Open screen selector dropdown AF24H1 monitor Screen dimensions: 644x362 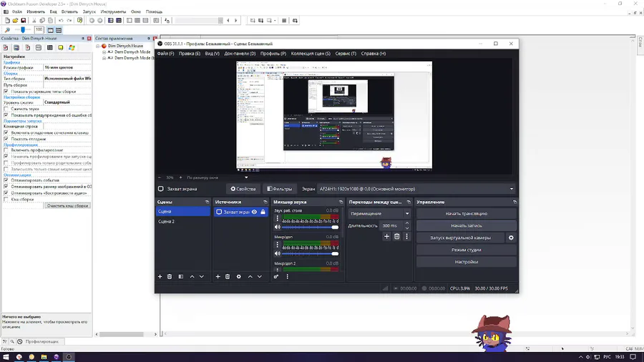416,189
